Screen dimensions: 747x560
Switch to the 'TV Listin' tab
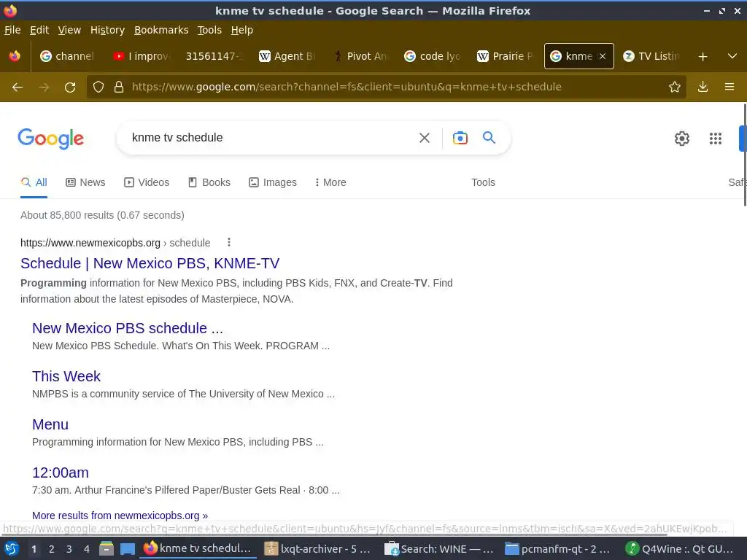tap(651, 56)
